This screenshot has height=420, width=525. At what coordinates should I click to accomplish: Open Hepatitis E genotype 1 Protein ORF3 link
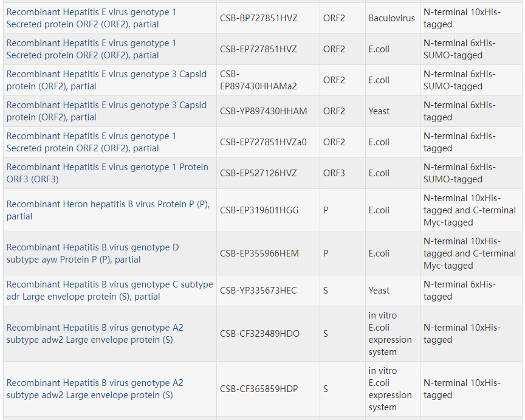(x=107, y=167)
